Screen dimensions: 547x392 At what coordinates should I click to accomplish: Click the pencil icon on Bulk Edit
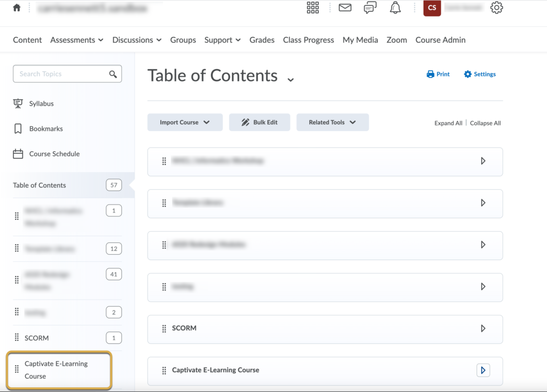coord(246,122)
